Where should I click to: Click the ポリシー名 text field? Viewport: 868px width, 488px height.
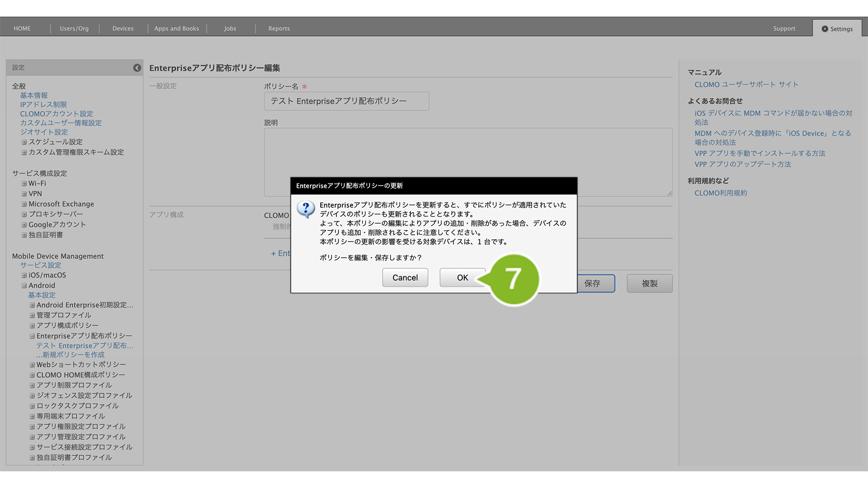[346, 101]
